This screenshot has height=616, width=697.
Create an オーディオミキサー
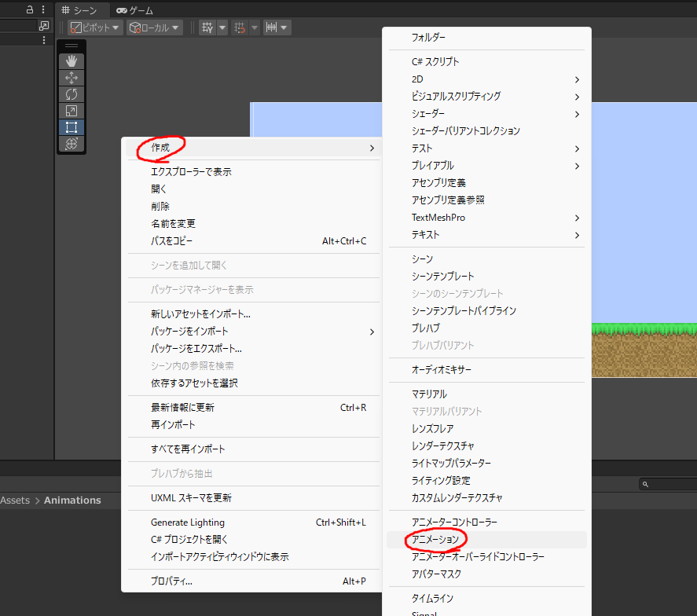[486, 370]
